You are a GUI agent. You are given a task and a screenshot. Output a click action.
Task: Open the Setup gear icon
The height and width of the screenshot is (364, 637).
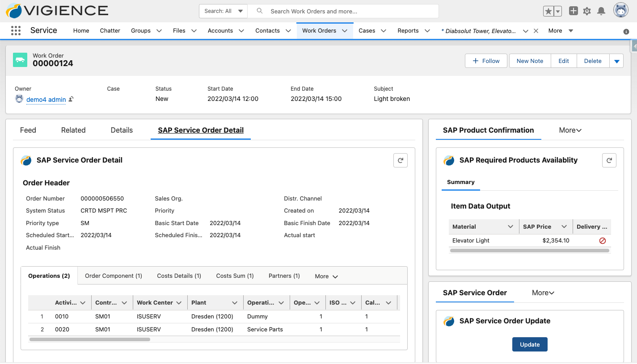[587, 11]
